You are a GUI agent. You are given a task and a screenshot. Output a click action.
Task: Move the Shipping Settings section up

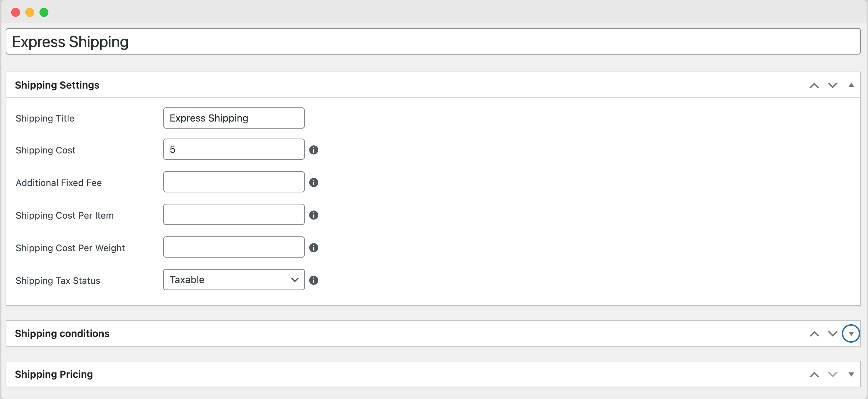point(815,85)
